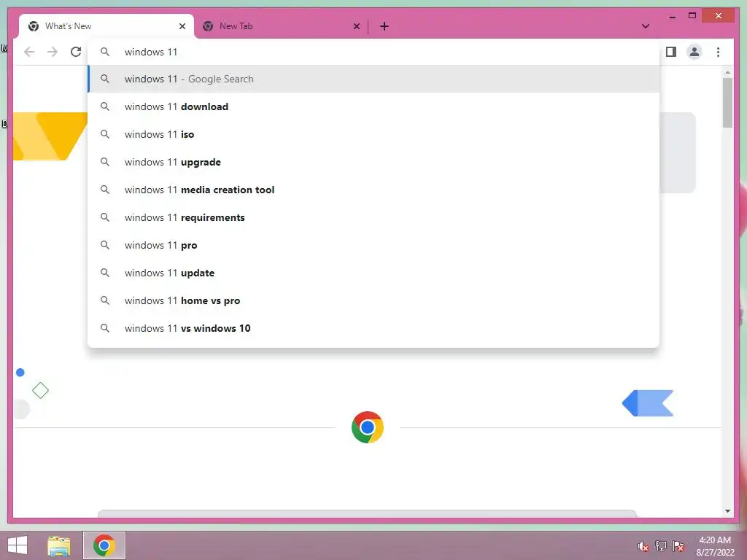Click the address bar containing windows 11
747x560 pixels.
[373, 52]
